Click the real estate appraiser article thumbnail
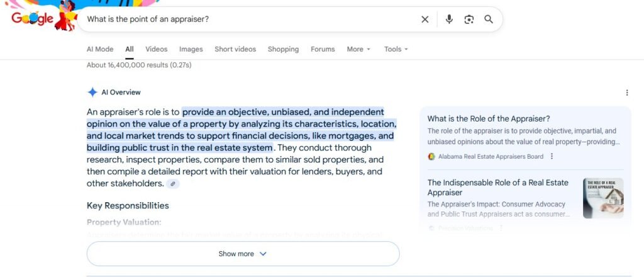The width and height of the screenshot is (644, 277). click(602, 198)
